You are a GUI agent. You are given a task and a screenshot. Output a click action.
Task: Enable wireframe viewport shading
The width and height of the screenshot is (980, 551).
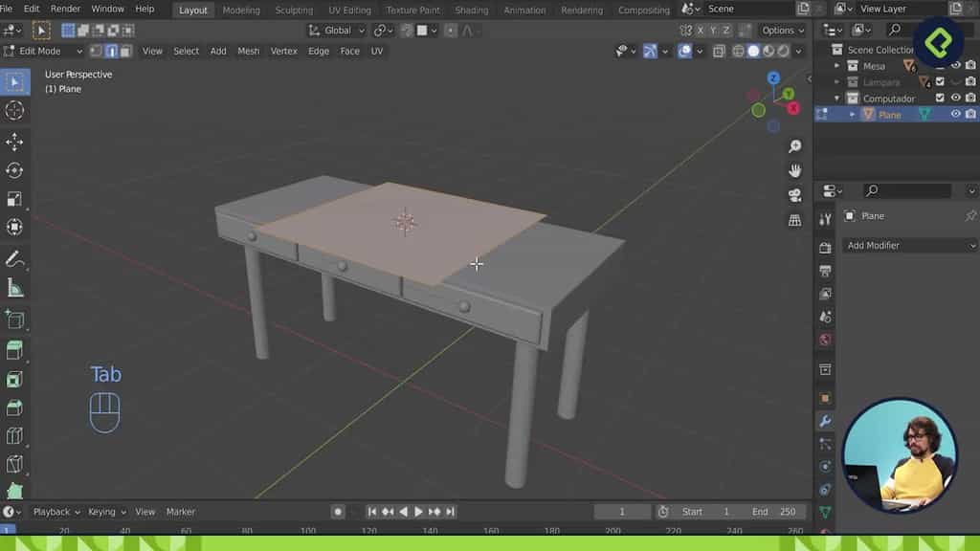738,51
